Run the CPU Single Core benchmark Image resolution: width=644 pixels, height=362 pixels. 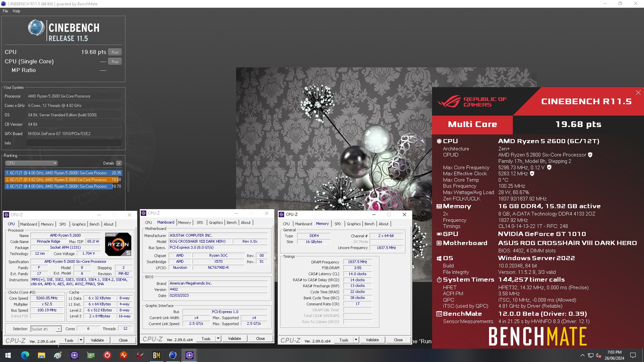(x=115, y=62)
